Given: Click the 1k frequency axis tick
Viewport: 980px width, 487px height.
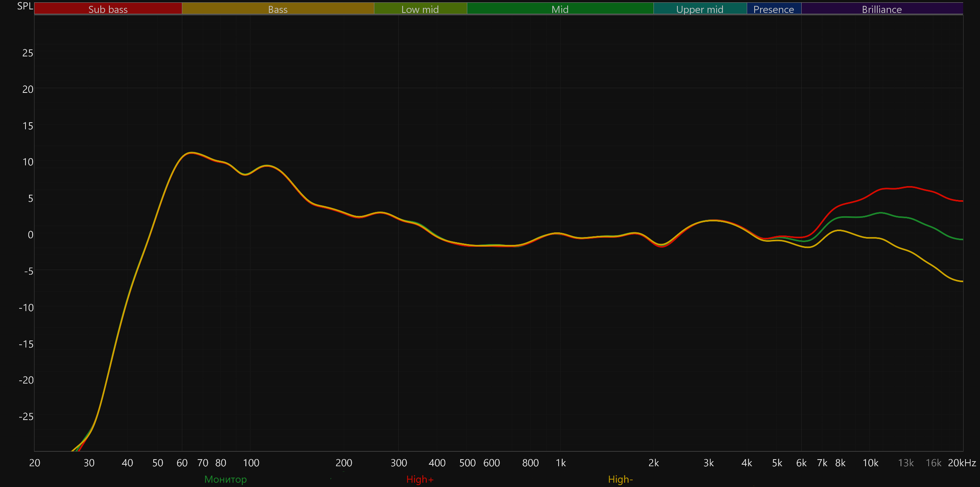Looking at the screenshot, I should 561,463.
